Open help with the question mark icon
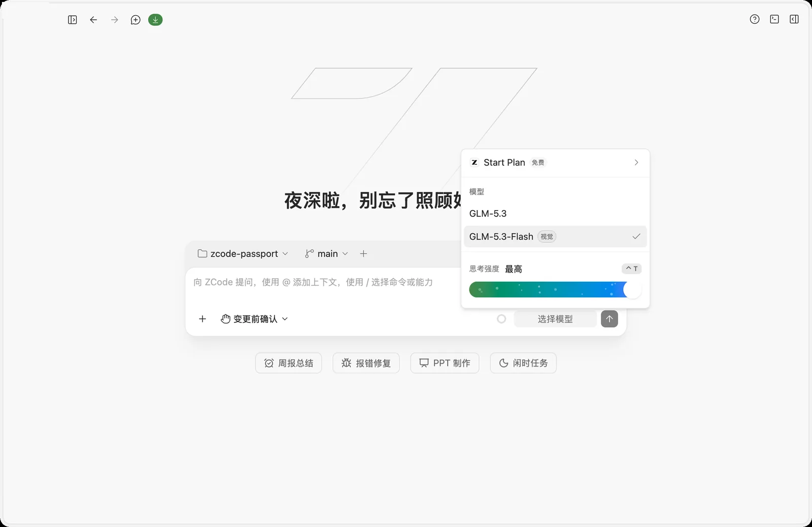This screenshot has height=527, width=812. (755, 19)
